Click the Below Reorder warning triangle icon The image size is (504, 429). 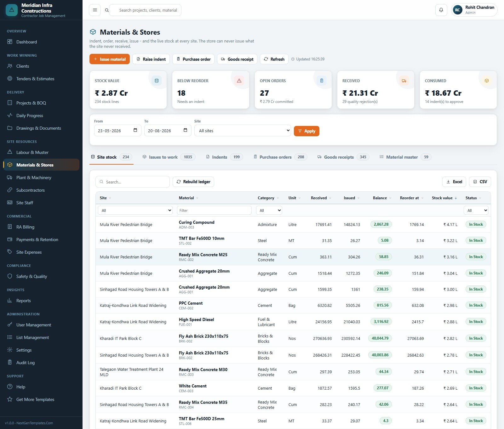(x=239, y=81)
